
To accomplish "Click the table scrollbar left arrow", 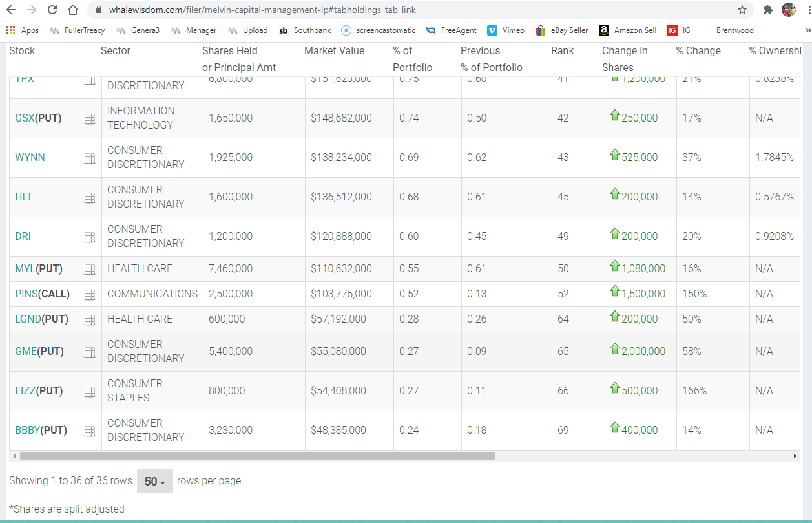I will point(14,456).
